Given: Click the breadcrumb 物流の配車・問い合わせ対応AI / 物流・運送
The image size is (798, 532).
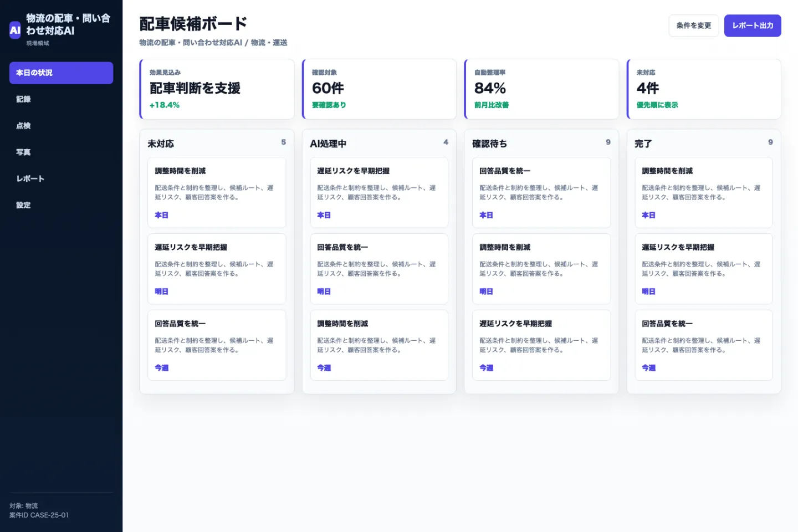Looking at the screenshot, I should (x=213, y=43).
